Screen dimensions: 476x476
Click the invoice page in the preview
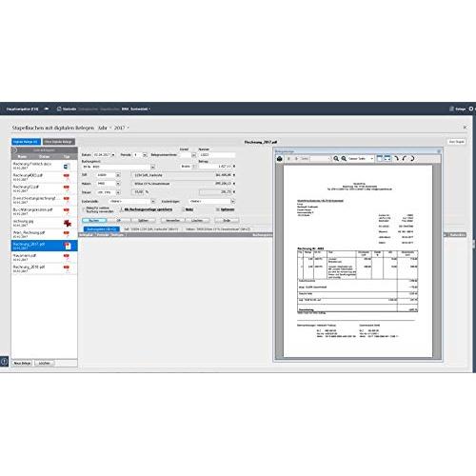pos(358,261)
